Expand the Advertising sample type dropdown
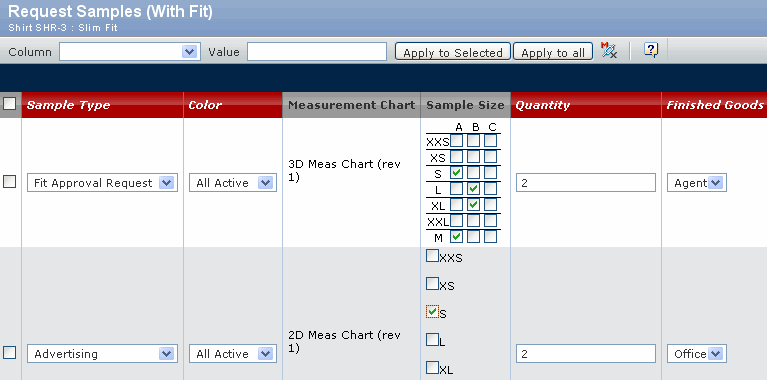The height and width of the screenshot is (380, 767). pyautogui.click(x=102, y=354)
